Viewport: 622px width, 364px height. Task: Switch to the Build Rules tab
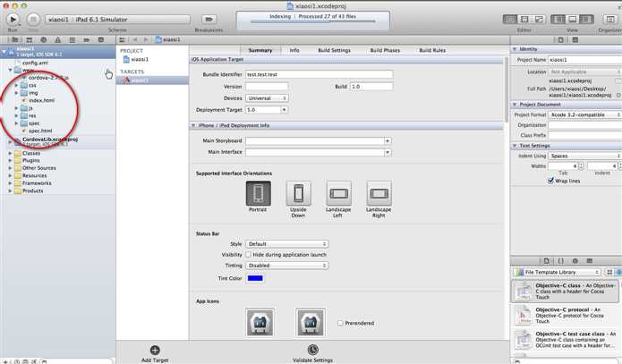click(432, 50)
